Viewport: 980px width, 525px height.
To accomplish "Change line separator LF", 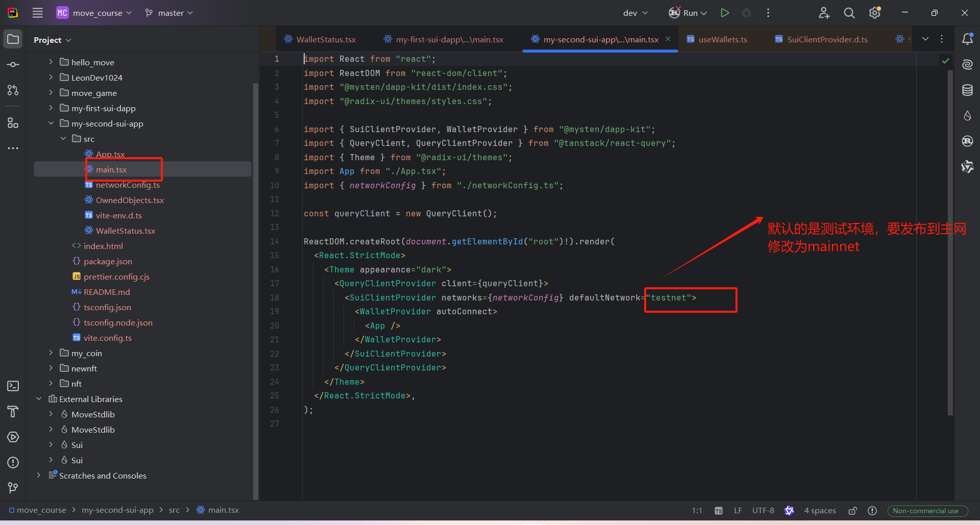I will coord(738,511).
